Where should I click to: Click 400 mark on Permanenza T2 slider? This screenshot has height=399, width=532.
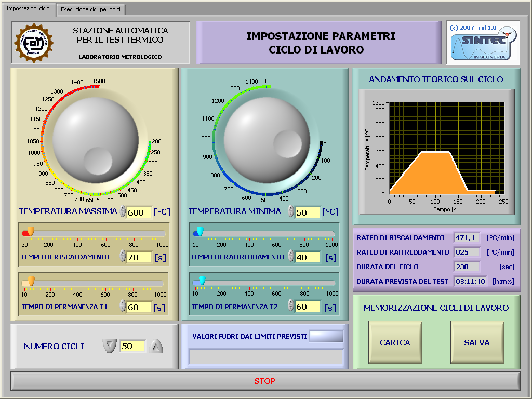[x=249, y=294]
